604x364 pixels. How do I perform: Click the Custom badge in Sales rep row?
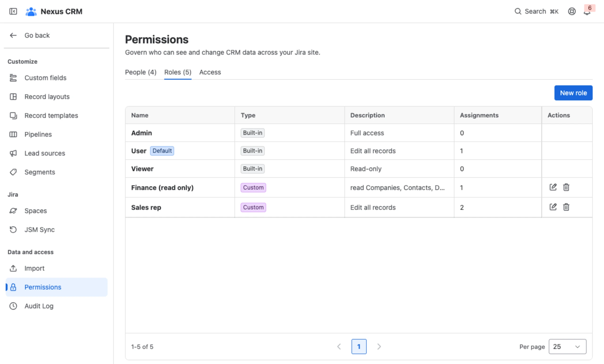coord(253,207)
